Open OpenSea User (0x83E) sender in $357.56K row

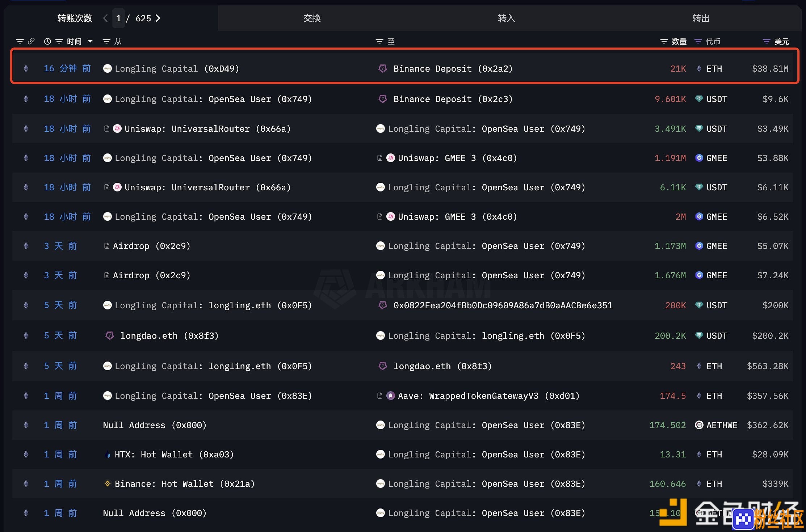(213, 396)
